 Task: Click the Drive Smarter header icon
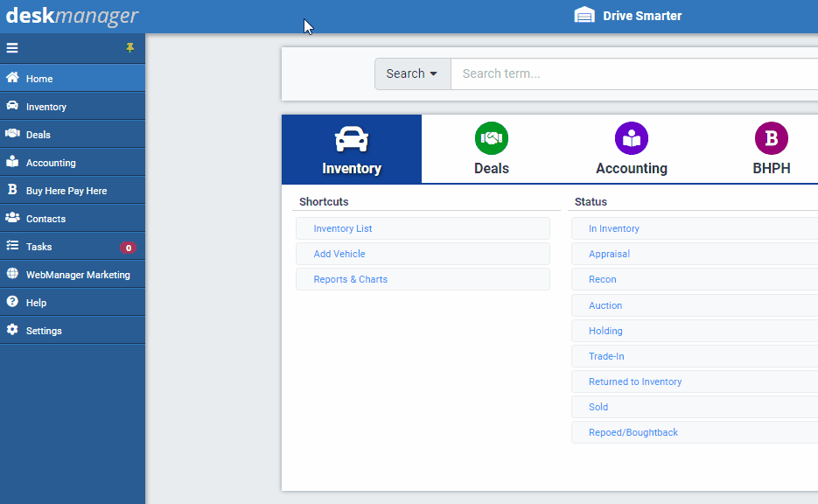tap(582, 15)
